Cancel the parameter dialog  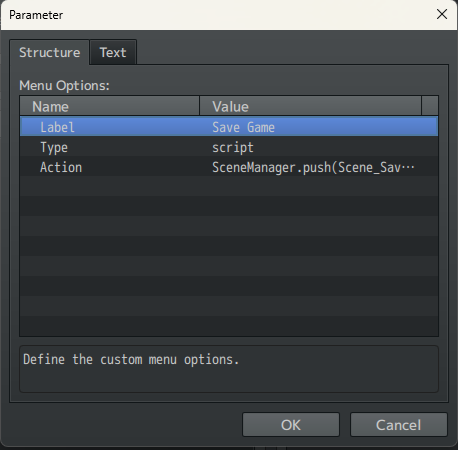tap(398, 425)
